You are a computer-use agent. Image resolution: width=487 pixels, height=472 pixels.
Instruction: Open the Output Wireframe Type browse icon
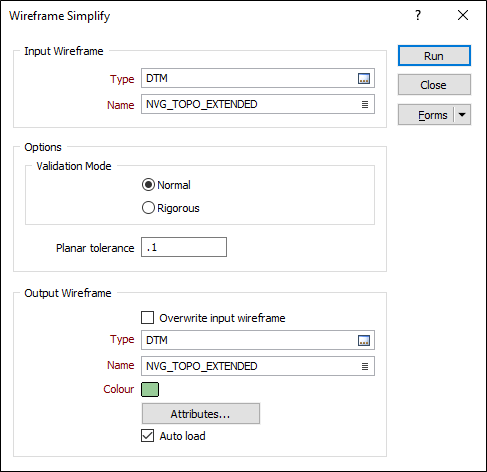(364, 341)
